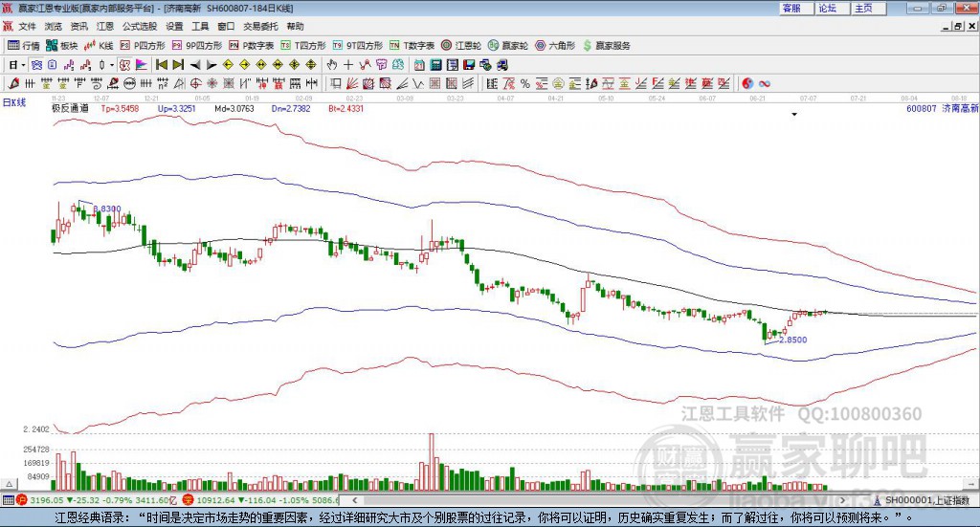
Task: Click the calendar date icon
Action: point(419,65)
